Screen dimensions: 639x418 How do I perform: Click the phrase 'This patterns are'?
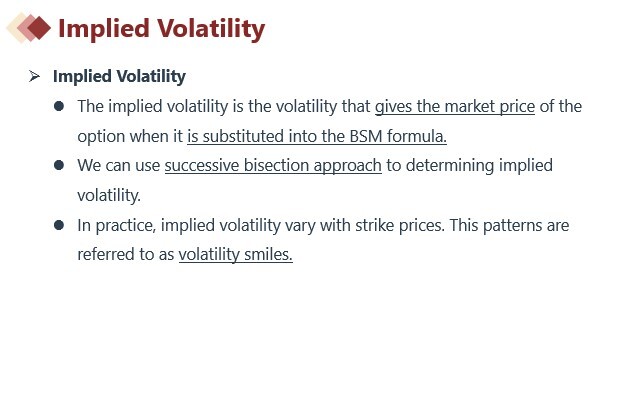[509, 225]
